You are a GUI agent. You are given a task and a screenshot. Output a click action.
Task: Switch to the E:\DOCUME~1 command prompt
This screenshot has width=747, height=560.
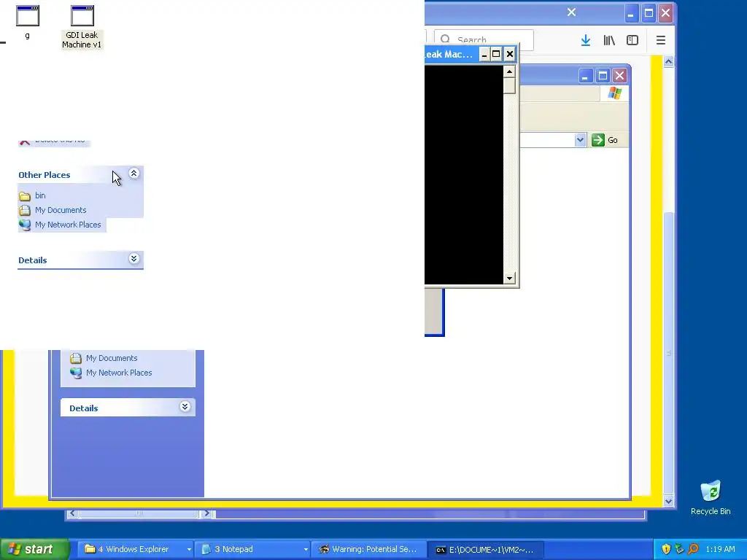pos(485,550)
